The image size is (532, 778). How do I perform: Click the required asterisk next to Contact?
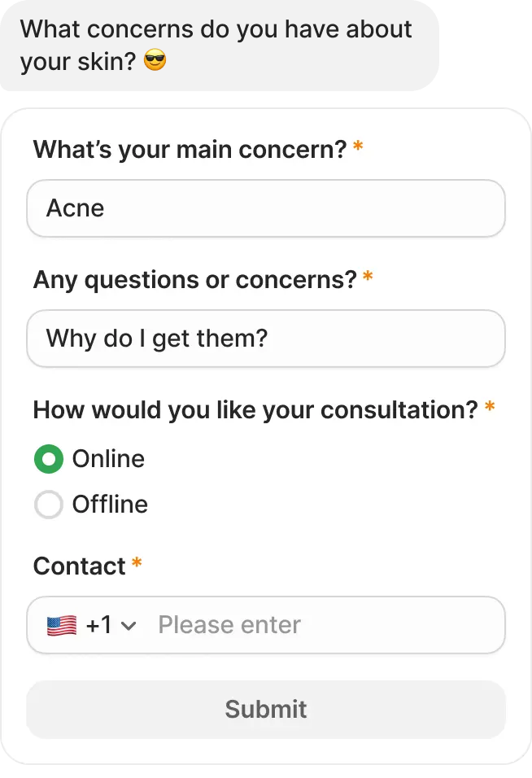coord(137,564)
